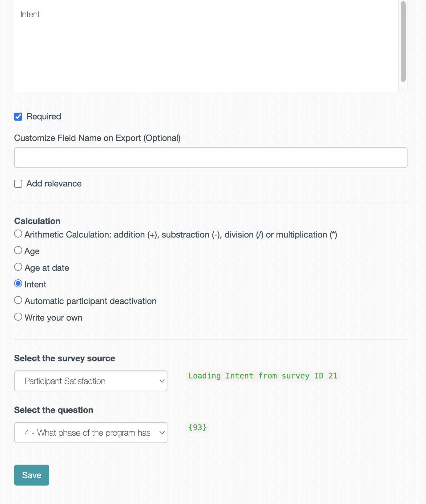The width and height of the screenshot is (426, 504).
Task: Click the Participant Satisfaction dropdown chevron
Action: click(x=162, y=381)
